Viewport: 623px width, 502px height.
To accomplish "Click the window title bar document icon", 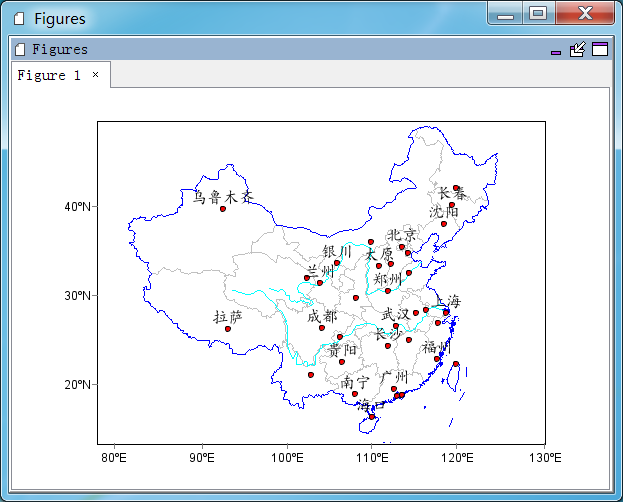I will pyautogui.click(x=19, y=19).
